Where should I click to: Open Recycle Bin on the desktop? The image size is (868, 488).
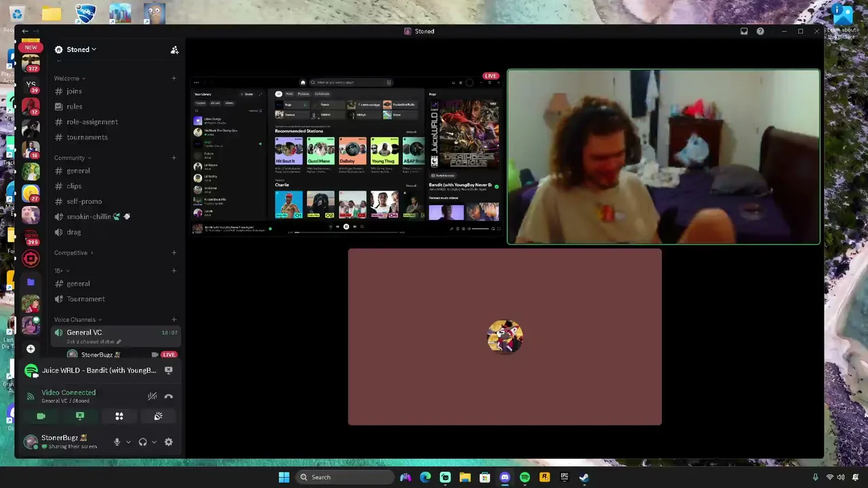pos(16,14)
